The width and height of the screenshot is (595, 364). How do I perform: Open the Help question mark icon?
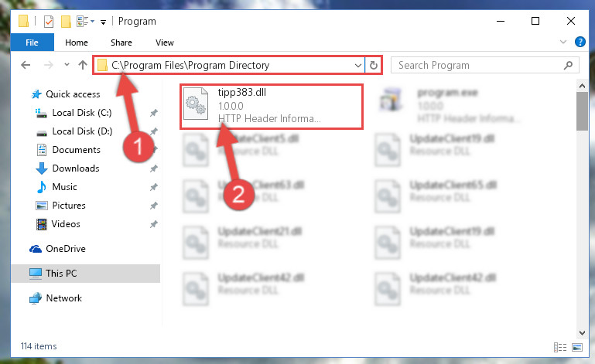pyautogui.click(x=580, y=42)
